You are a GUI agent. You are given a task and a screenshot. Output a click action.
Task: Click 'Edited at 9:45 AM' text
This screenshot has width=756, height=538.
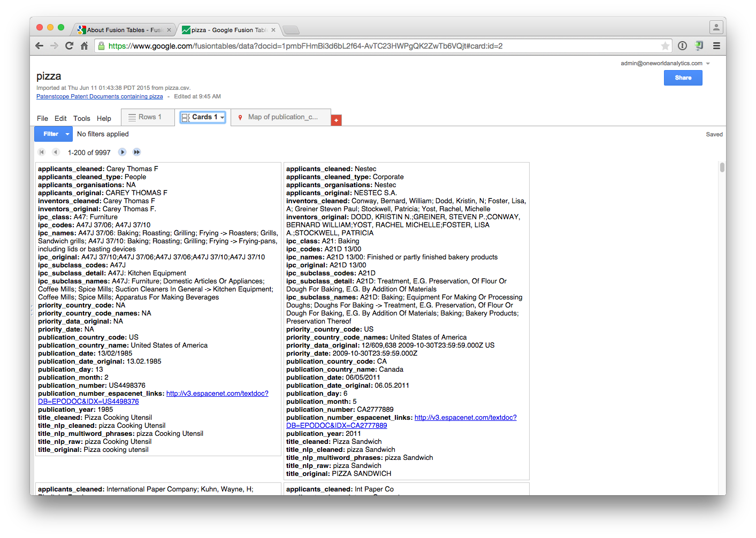[197, 97]
